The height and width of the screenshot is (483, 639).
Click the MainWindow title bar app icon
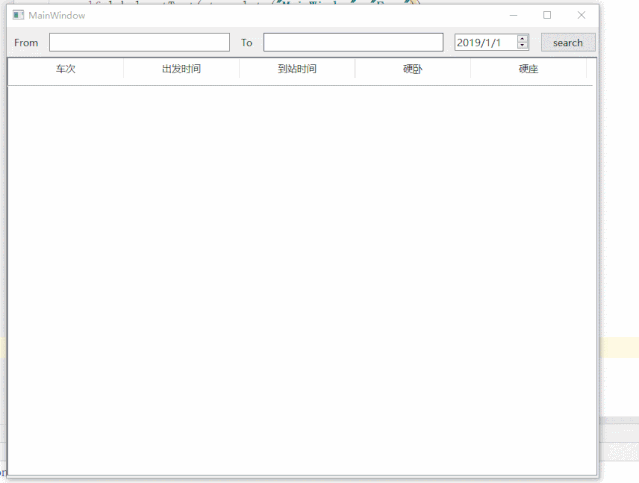(x=18, y=15)
